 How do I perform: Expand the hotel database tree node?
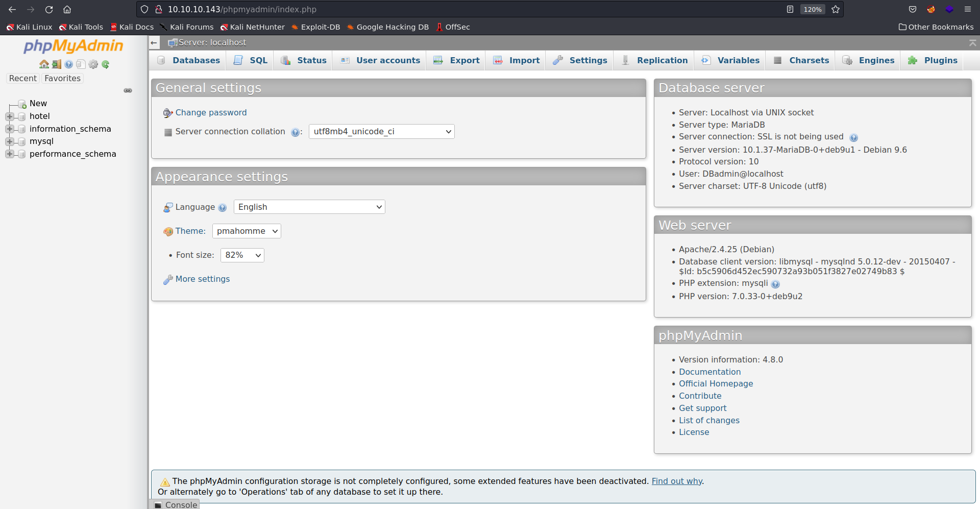point(9,116)
